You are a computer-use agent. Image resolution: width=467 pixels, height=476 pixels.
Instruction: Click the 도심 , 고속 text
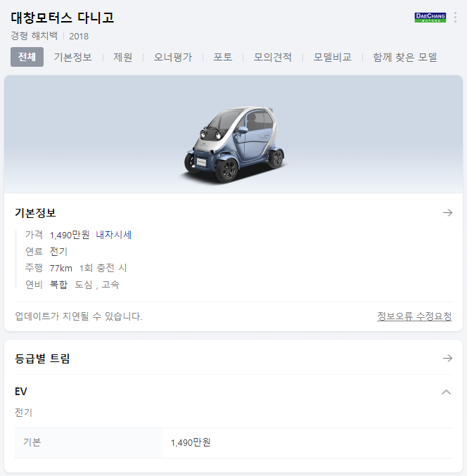point(97,285)
